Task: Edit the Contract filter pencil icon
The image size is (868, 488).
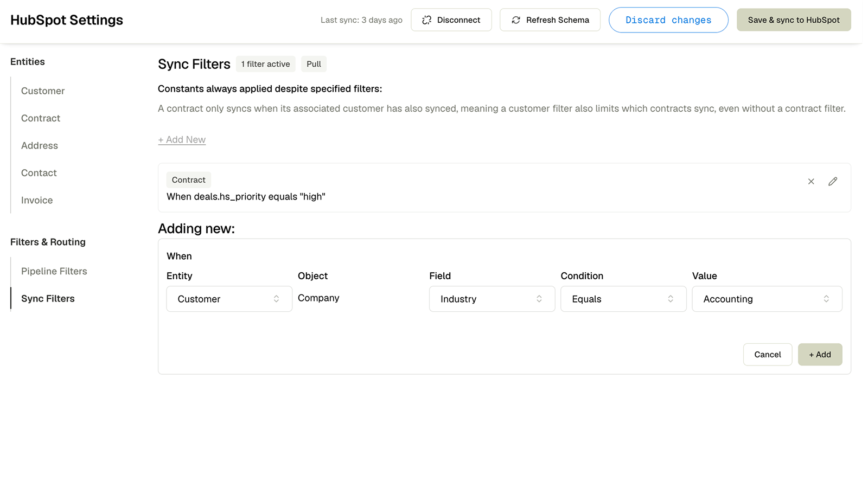Action: pyautogui.click(x=833, y=182)
